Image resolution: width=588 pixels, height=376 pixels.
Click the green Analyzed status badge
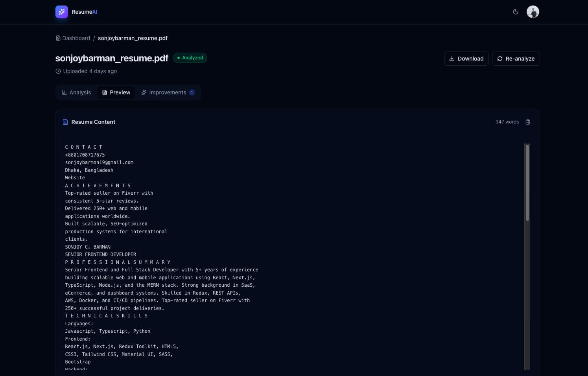(190, 58)
